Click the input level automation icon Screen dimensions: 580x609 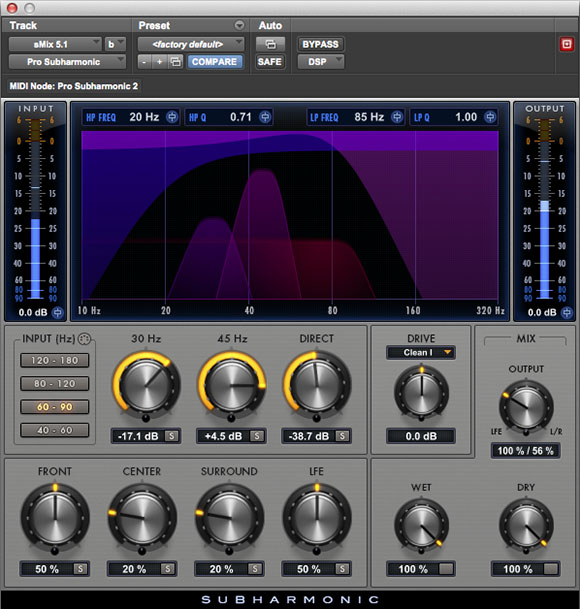click(57, 313)
